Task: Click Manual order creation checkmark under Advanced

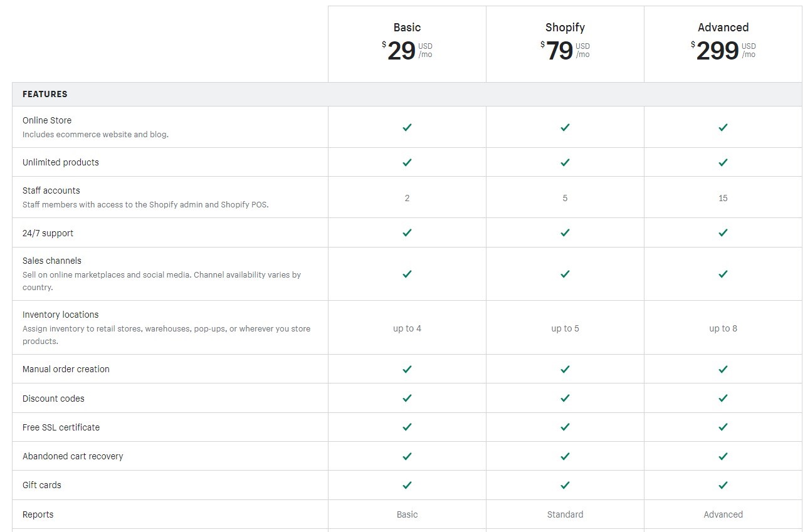Action: (x=723, y=369)
